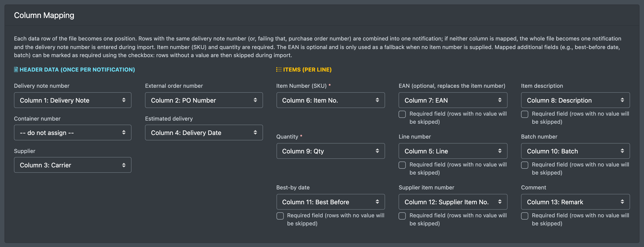Open the Batch number dropdown

click(x=575, y=151)
